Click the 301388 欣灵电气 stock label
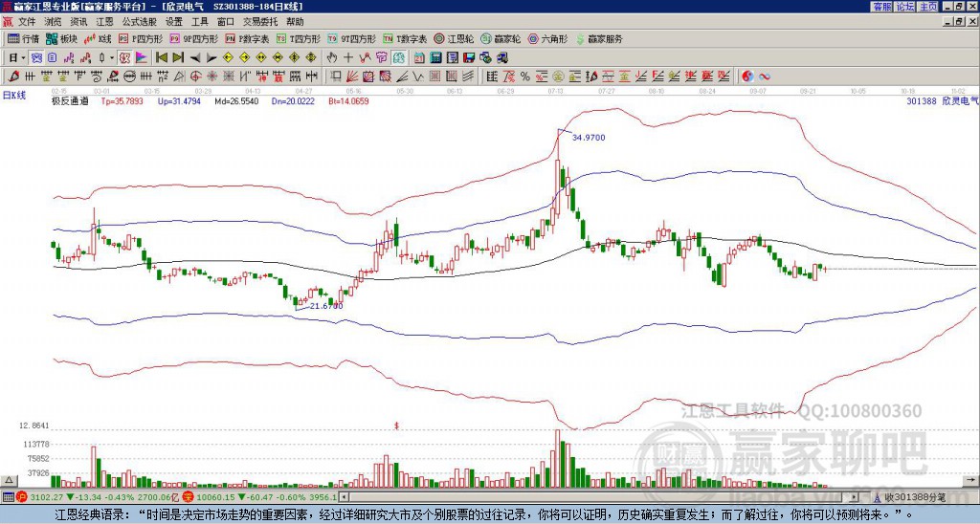This screenshot has height=524, width=980. [x=942, y=100]
